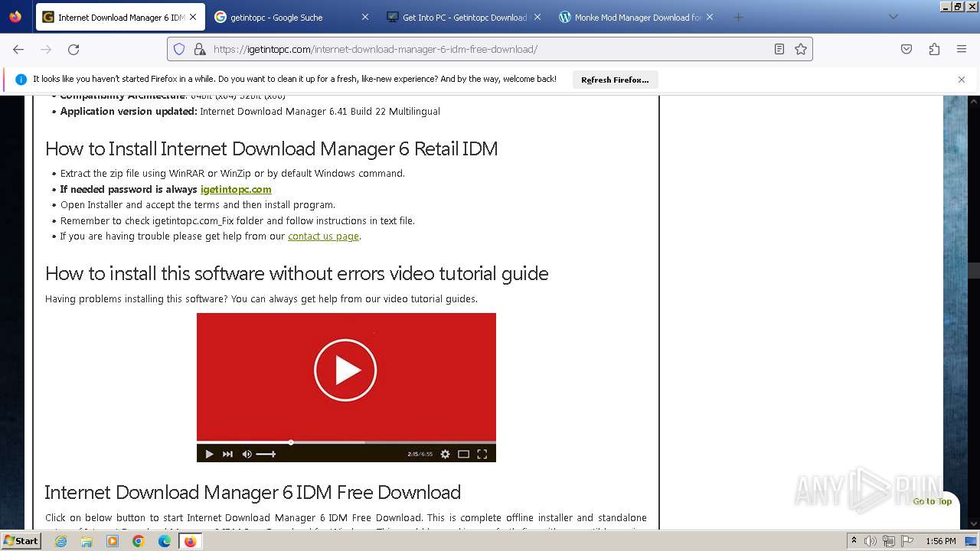Play the video with large center button
This screenshot has height=551, width=980.
point(345,370)
